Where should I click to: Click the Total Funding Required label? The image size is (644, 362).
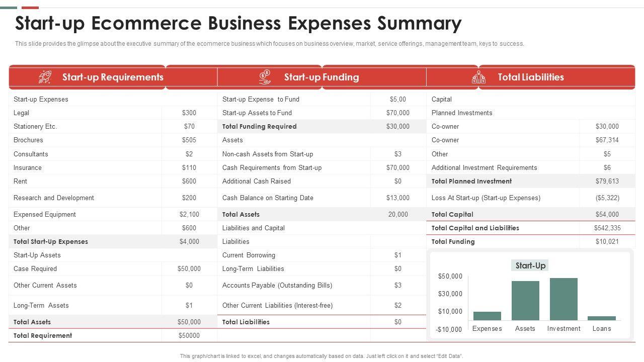(x=259, y=126)
